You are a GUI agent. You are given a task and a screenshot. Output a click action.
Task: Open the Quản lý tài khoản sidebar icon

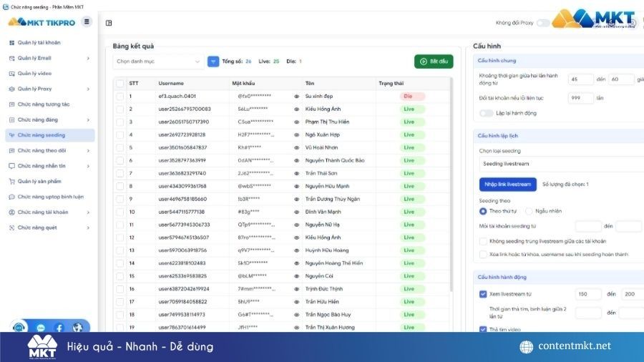click(12, 43)
